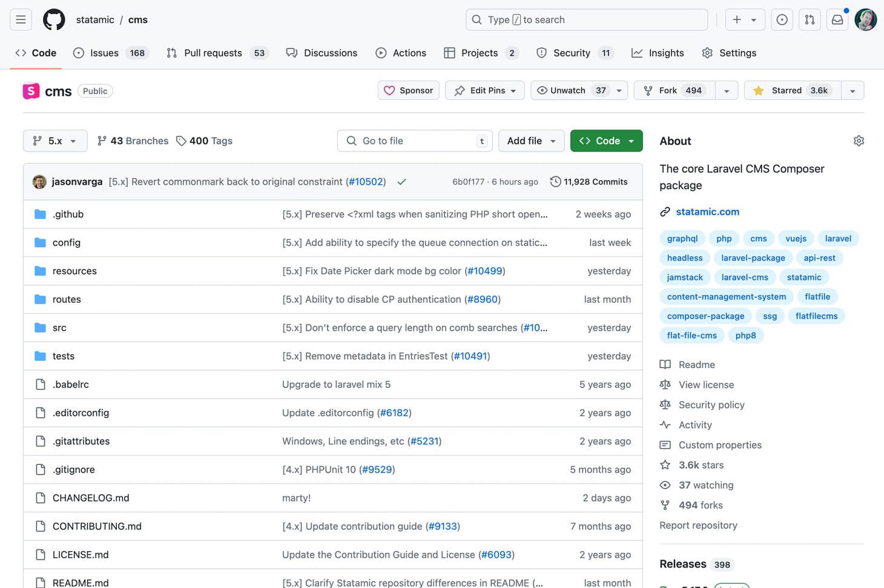Screen dimensions: 884x588
Task: Open the pull requests icon in header
Action: (810, 19)
